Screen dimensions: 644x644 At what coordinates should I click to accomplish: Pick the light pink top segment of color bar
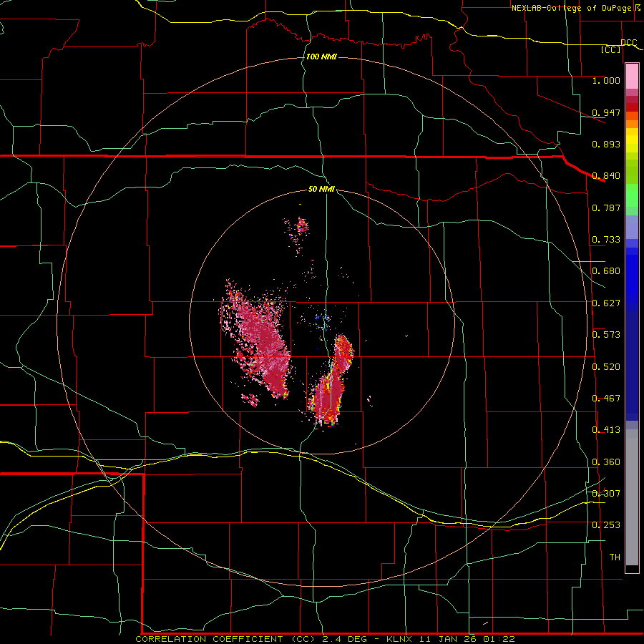click(632, 77)
